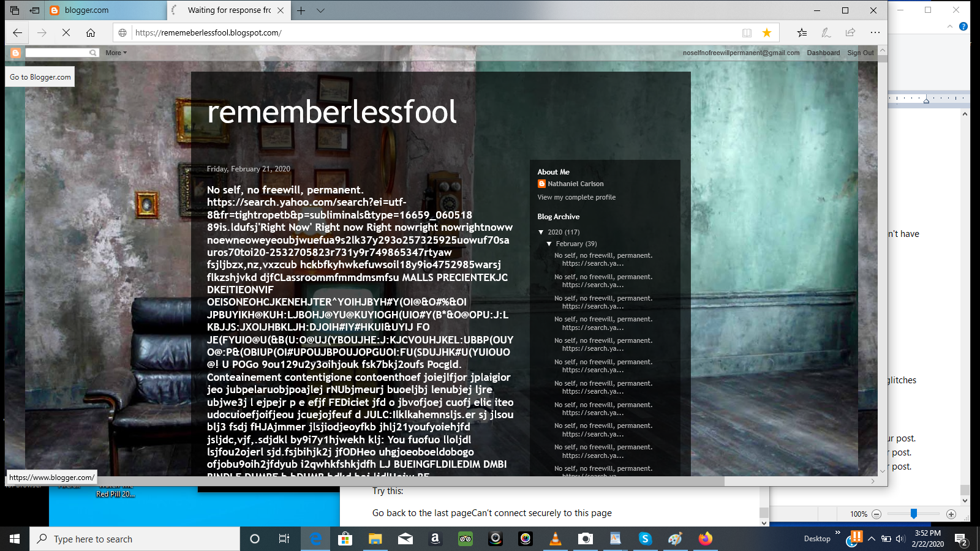Open a new browser tab
The height and width of the screenshot is (551, 980).
(x=301, y=10)
